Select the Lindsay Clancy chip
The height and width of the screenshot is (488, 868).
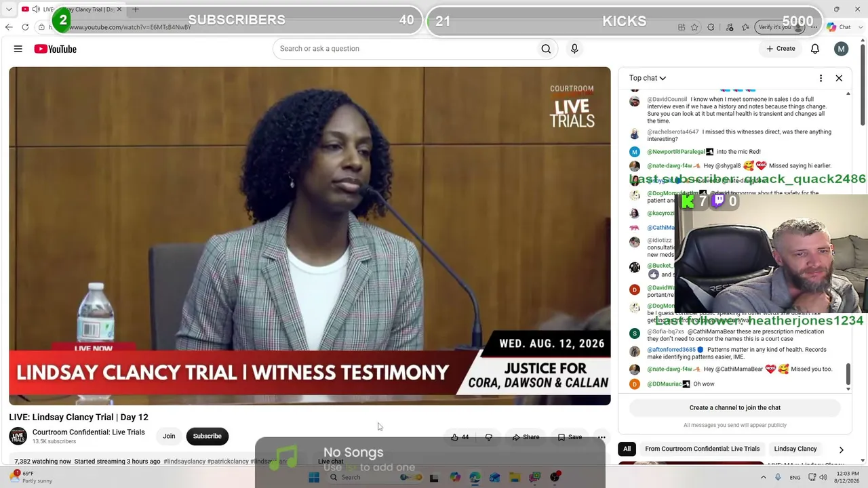[x=795, y=449]
